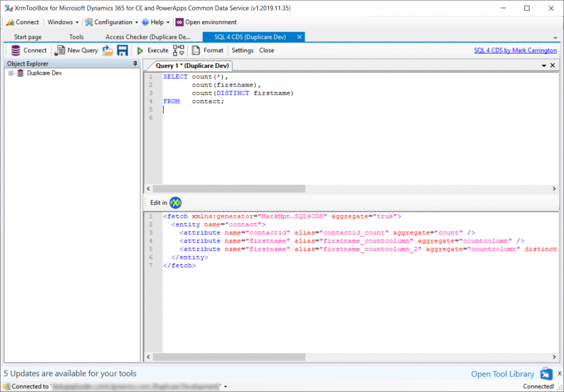Click the FetchXML Builder icon beside Edit in

point(176,203)
